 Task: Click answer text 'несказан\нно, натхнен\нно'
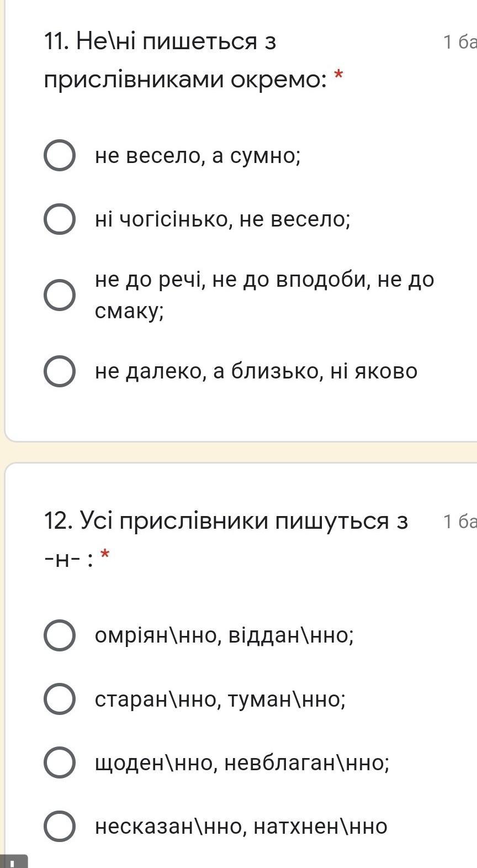tap(241, 827)
